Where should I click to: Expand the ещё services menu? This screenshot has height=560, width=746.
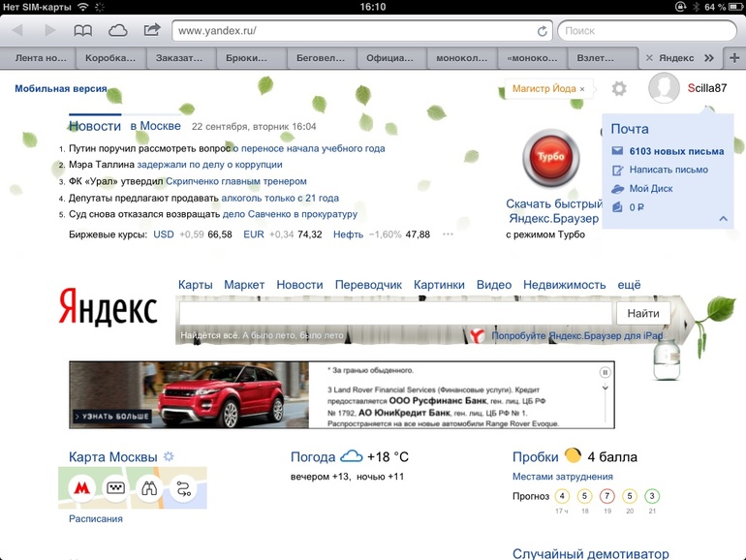click(630, 285)
